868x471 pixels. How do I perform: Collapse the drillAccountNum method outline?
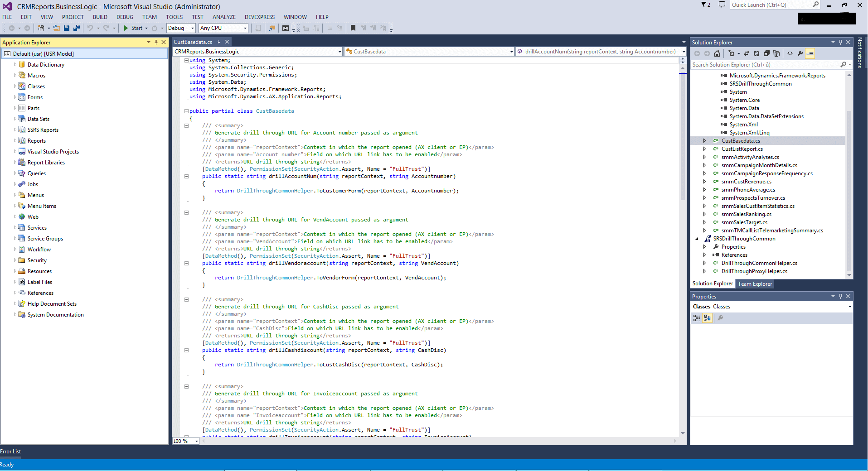(186, 176)
